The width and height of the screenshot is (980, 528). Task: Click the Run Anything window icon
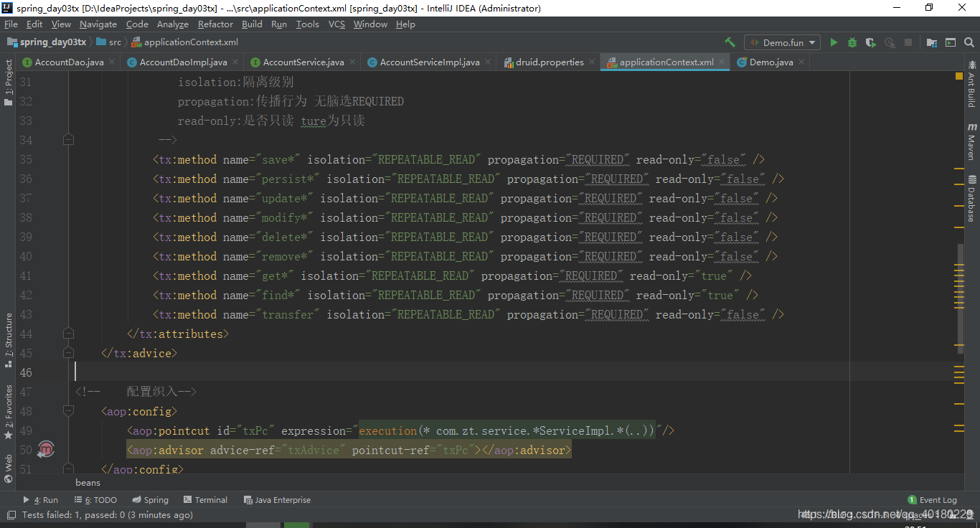[x=951, y=42]
